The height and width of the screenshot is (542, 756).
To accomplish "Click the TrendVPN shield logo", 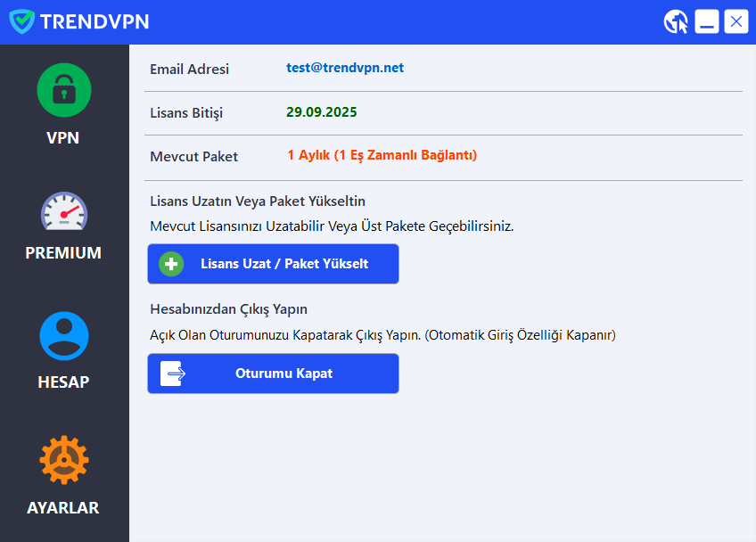I will click(x=21, y=21).
